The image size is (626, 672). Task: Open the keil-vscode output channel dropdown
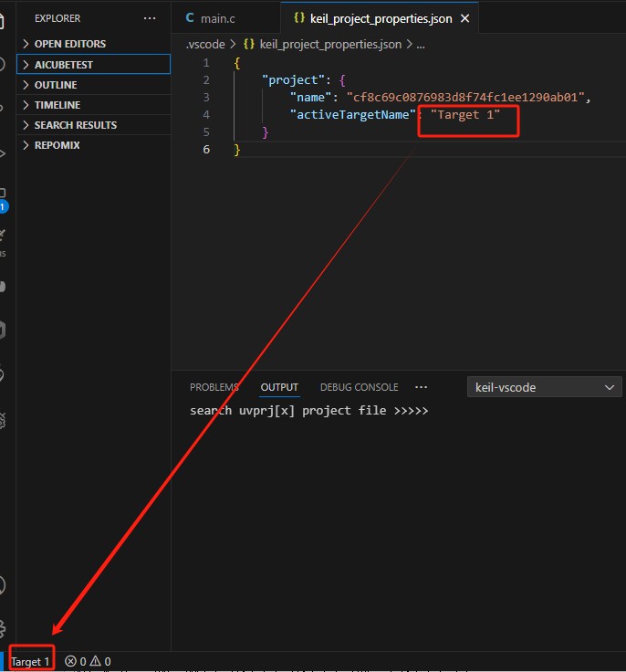(x=544, y=387)
